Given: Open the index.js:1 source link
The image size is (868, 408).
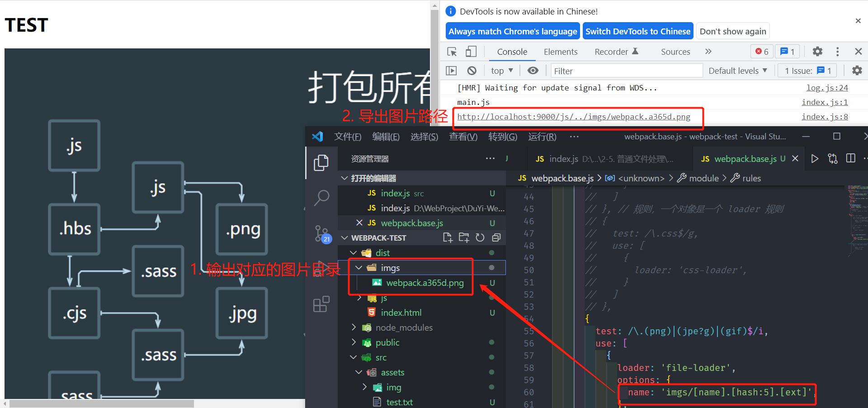Looking at the screenshot, I should point(825,102).
